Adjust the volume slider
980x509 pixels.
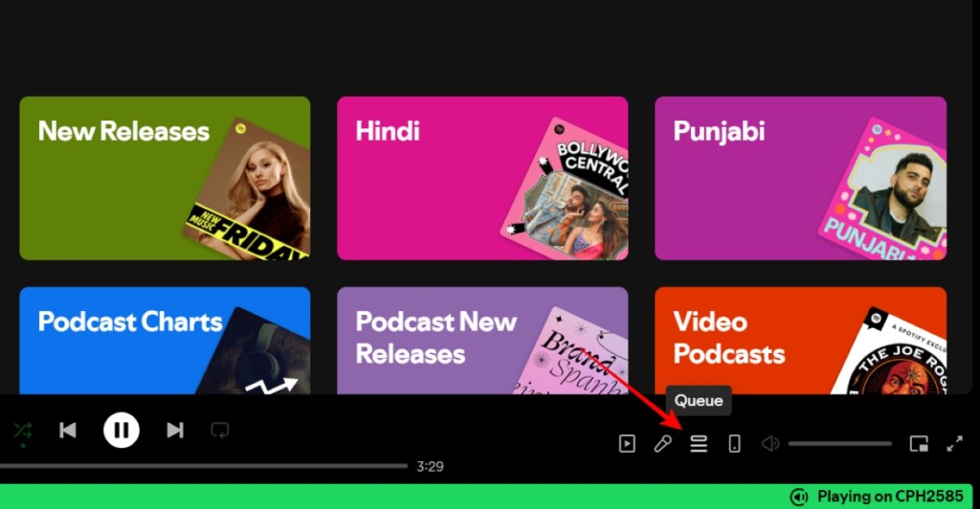point(839,444)
